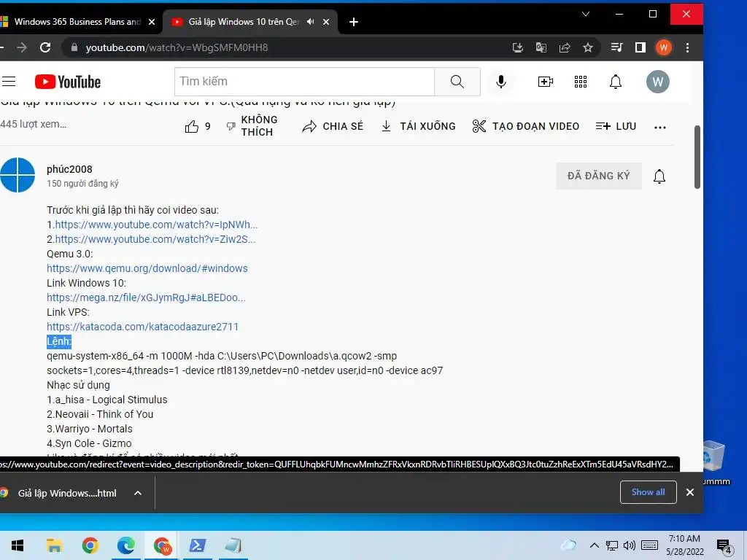This screenshot has width=747, height=560.
Task: Show hidden tray icons chevron
Action: coord(594,545)
